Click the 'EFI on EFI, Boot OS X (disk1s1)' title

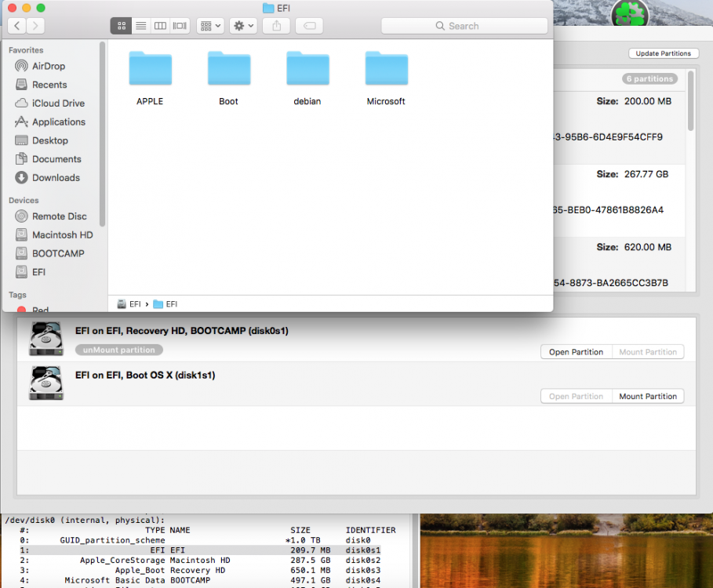coord(145,376)
